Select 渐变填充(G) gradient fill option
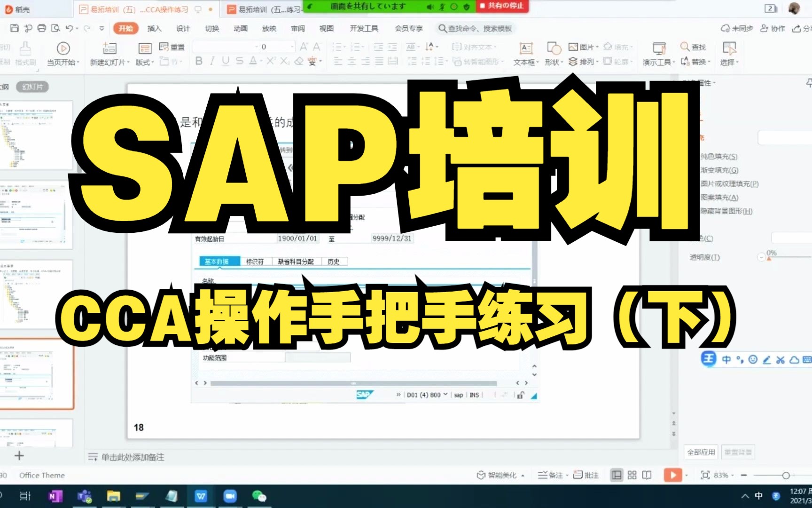Viewport: 812px width, 508px height. 719,170
